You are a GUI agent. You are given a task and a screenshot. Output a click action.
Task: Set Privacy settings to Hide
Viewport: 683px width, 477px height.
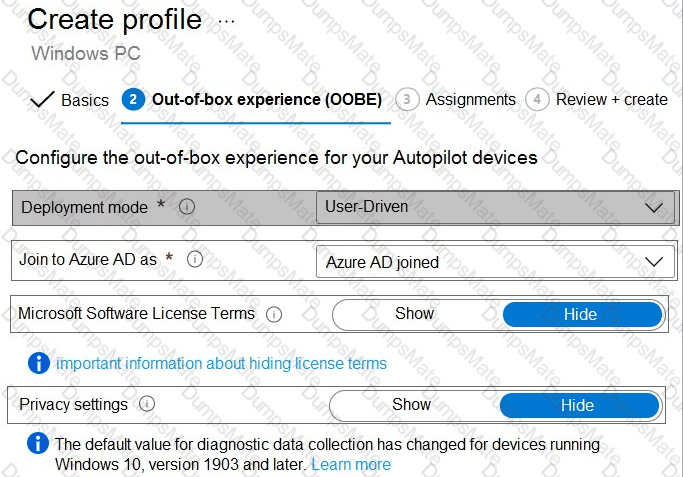click(579, 406)
